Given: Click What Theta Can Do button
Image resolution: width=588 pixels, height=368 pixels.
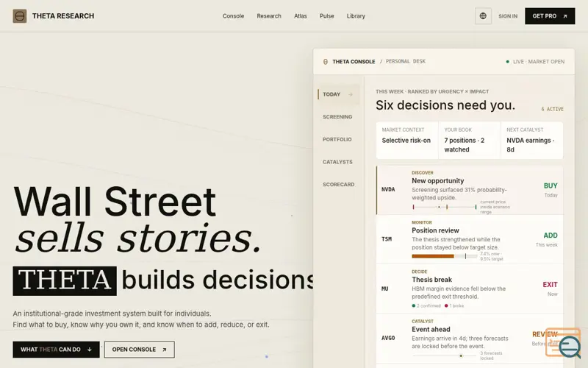Looking at the screenshot, I should click(57, 350).
